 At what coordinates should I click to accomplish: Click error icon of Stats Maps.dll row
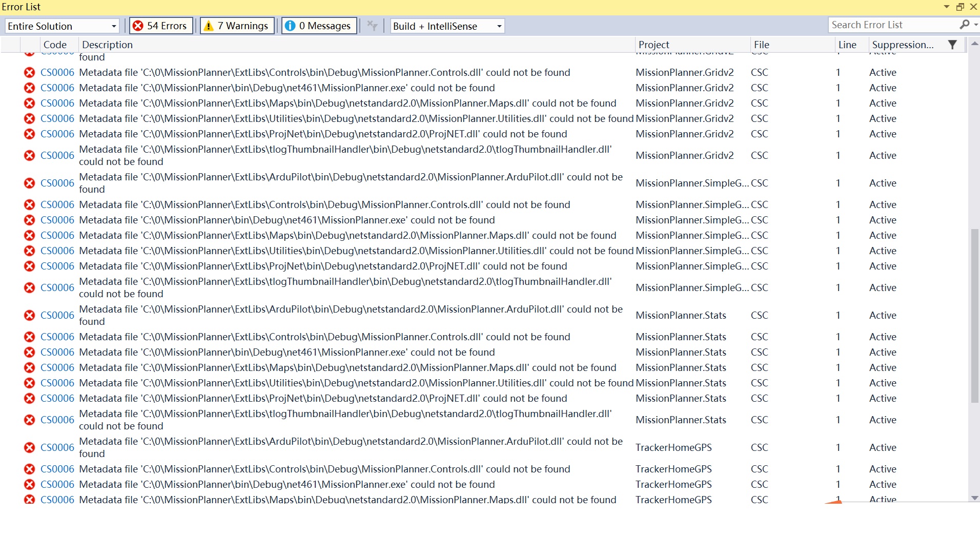coord(30,367)
